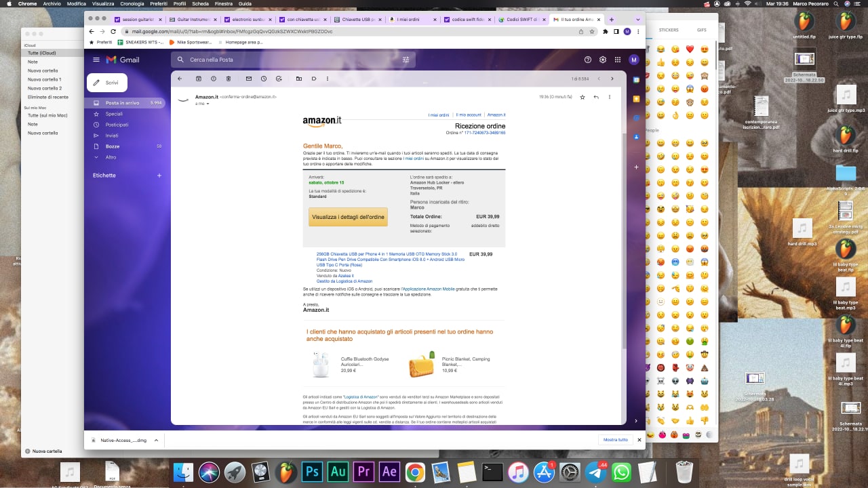Open the Cronologia menu in menu bar
Viewport: 868px width, 488px height.
132,3
